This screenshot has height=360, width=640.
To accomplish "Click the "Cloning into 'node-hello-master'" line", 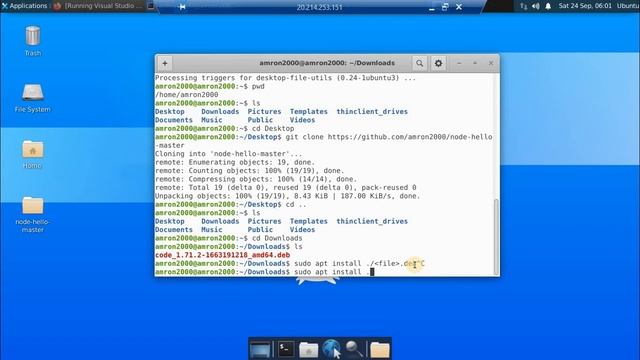I will click(229, 154).
